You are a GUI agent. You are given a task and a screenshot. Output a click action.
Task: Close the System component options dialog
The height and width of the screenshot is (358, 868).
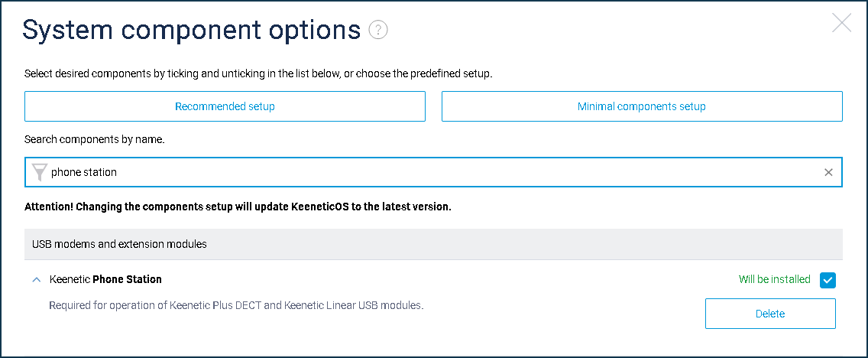pos(841,23)
